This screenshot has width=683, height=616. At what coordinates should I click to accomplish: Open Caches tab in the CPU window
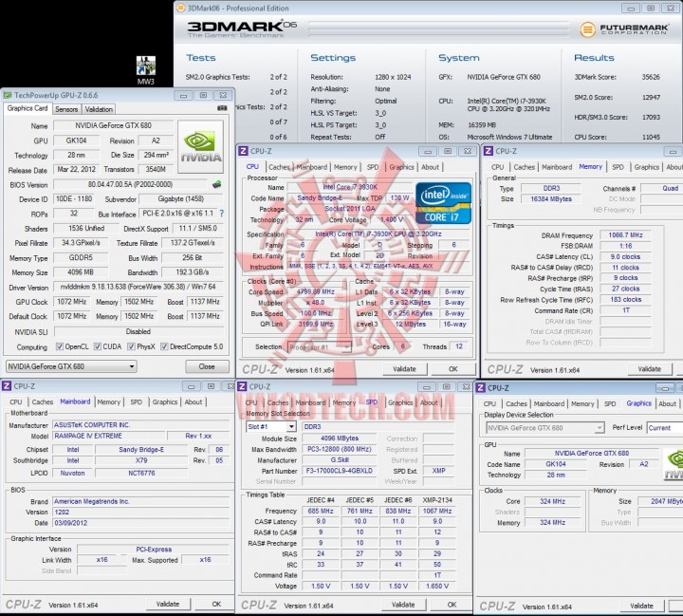pyautogui.click(x=279, y=167)
